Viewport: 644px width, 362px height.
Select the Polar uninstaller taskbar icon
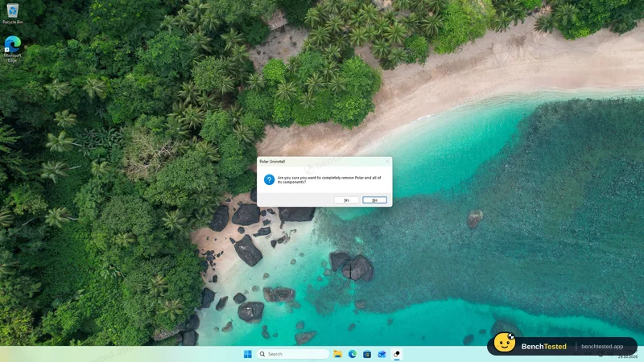pyautogui.click(x=396, y=354)
